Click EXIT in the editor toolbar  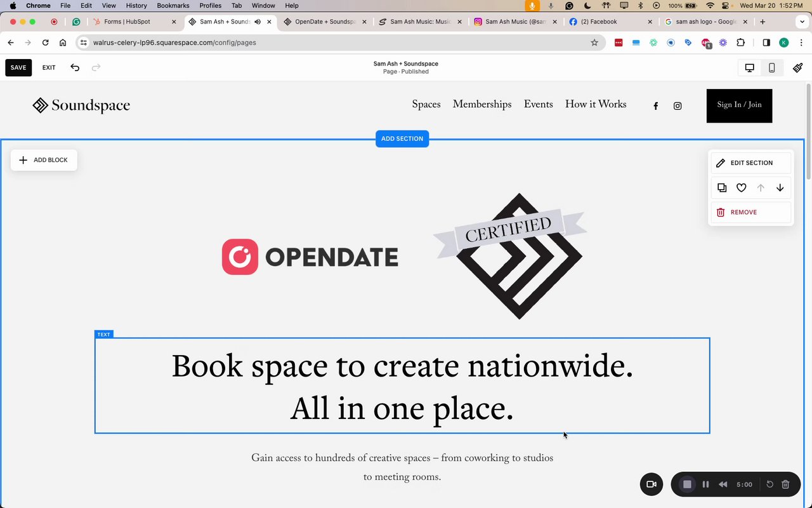click(x=49, y=67)
